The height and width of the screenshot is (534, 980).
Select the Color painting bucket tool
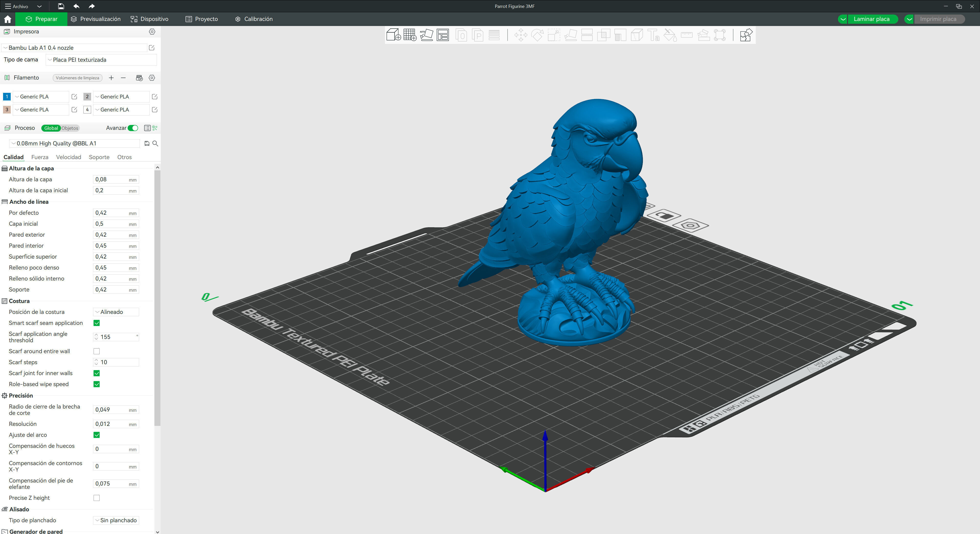coord(670,35)
